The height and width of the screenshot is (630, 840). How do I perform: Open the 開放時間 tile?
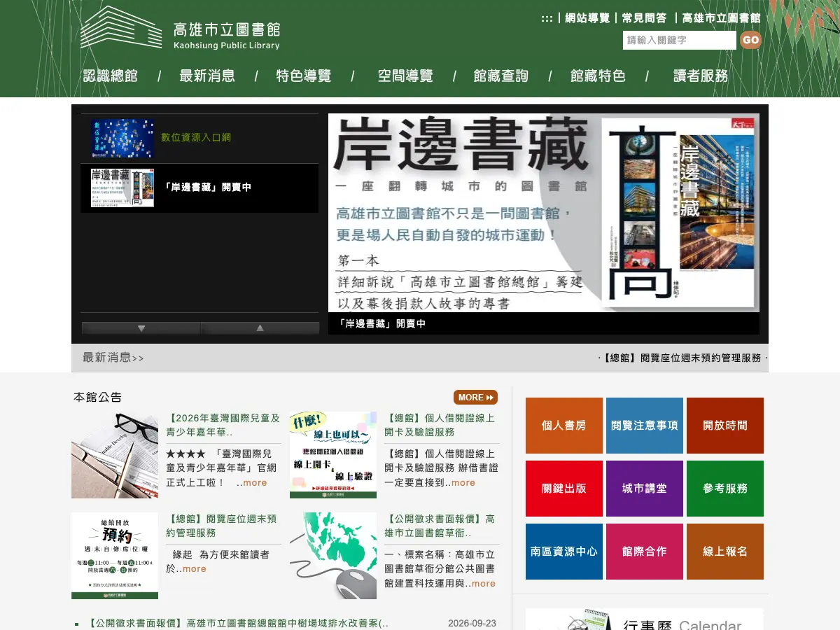click(x=725, y=426)
